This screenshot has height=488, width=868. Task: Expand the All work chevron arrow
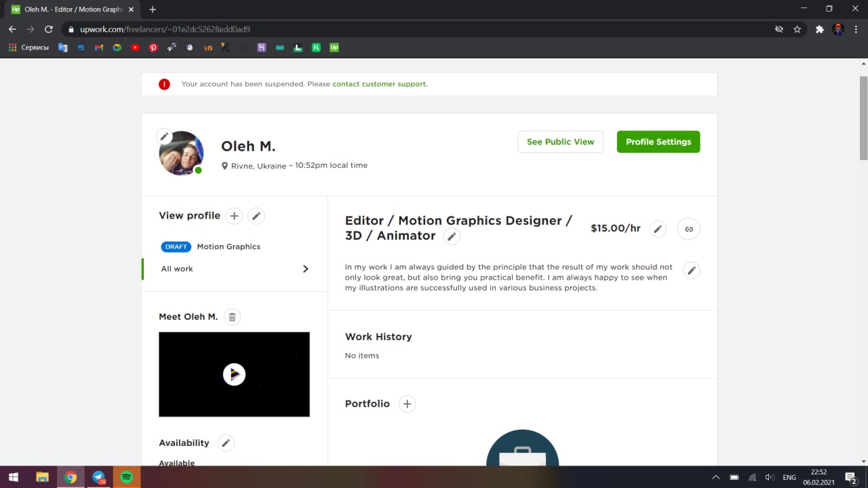pos(305,269)
